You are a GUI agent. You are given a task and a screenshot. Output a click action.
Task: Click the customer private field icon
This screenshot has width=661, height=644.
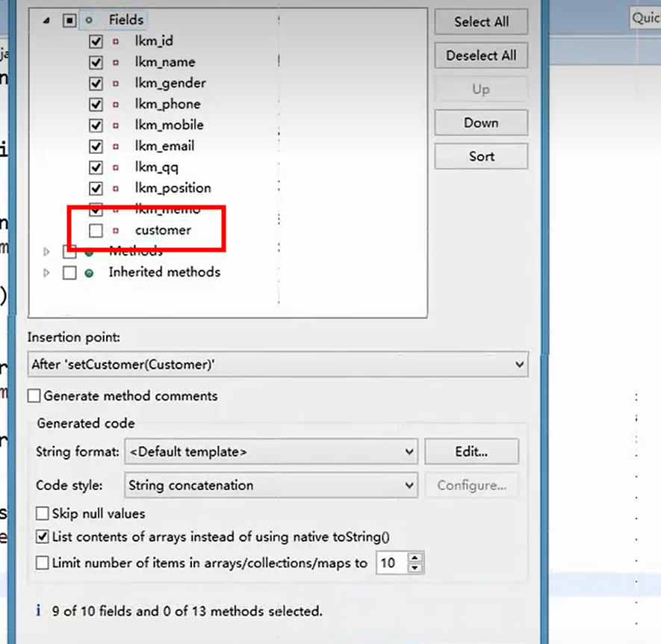tap(116, 230)
